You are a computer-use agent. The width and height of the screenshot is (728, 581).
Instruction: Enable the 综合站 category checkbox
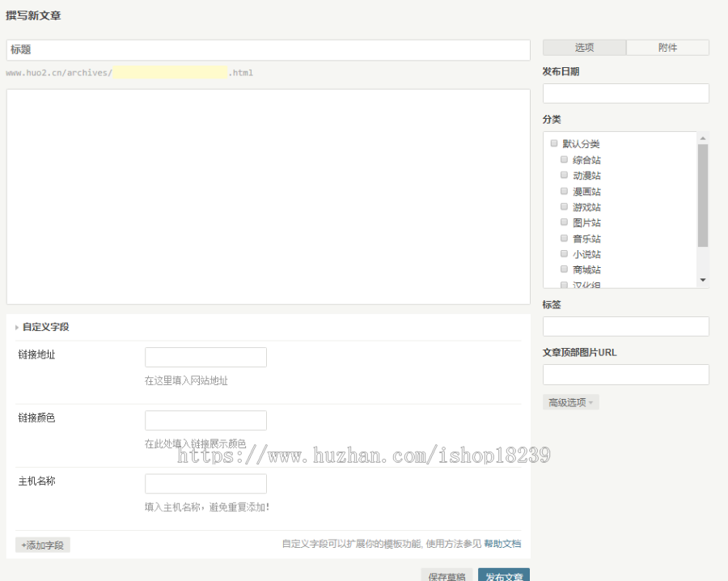(565, 159)
